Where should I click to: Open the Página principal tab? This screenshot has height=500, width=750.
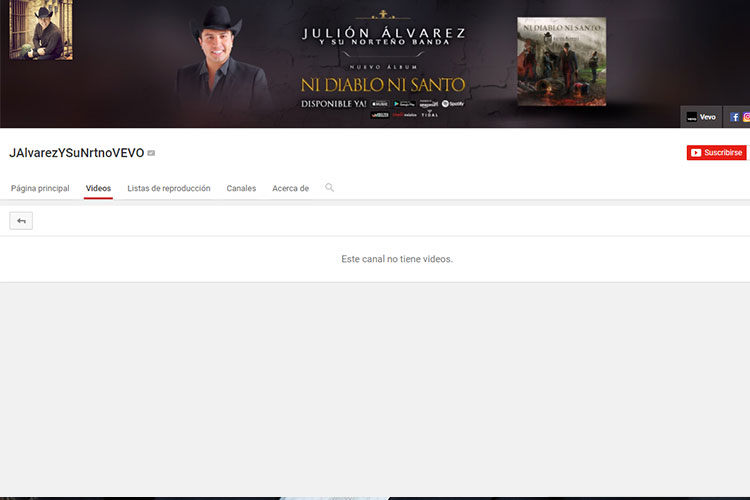point(40,188)
